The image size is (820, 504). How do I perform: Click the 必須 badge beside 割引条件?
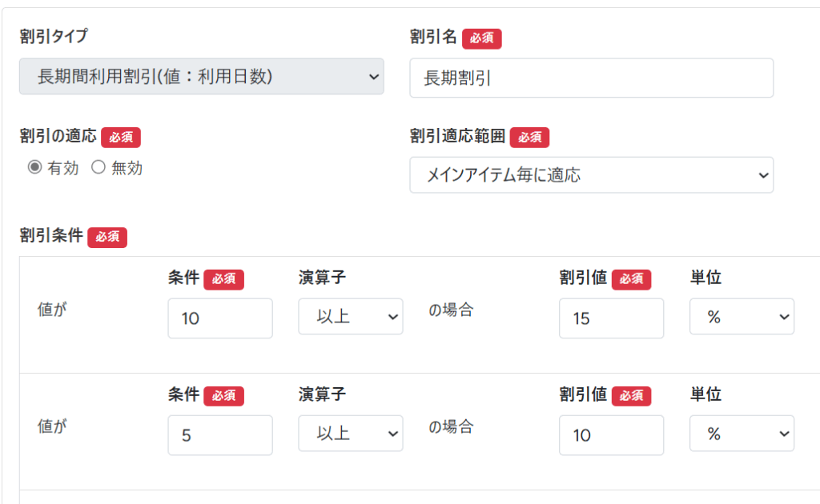click(107, 237)
